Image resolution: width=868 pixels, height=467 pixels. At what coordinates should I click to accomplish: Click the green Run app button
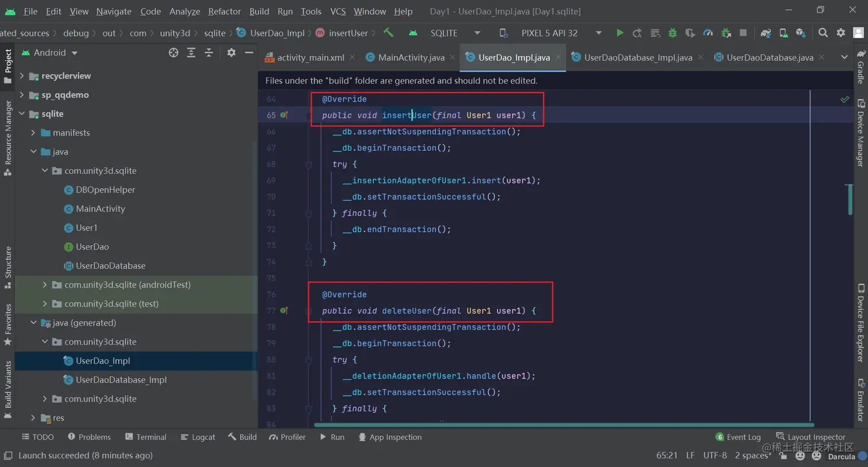click(x=619, y=33)
